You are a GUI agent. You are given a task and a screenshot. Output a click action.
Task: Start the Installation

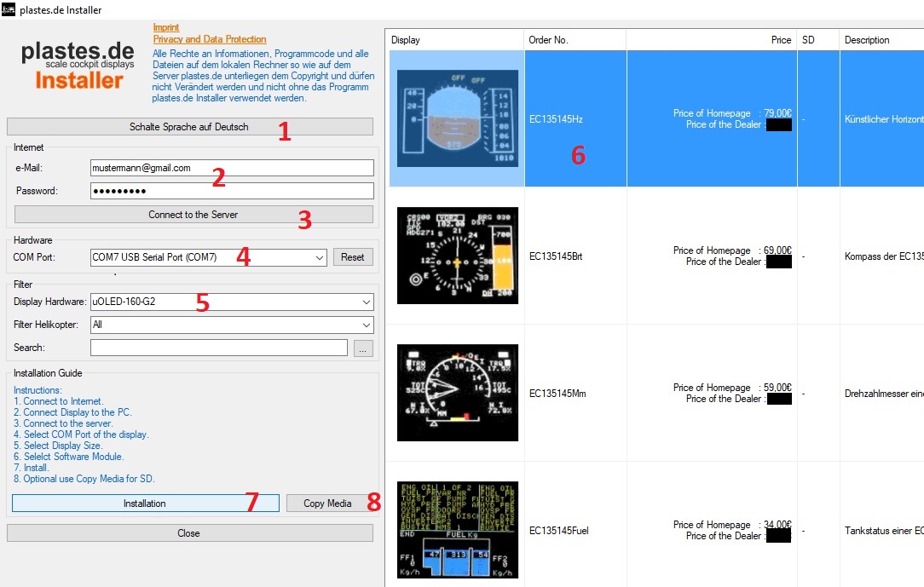point(144,503)
